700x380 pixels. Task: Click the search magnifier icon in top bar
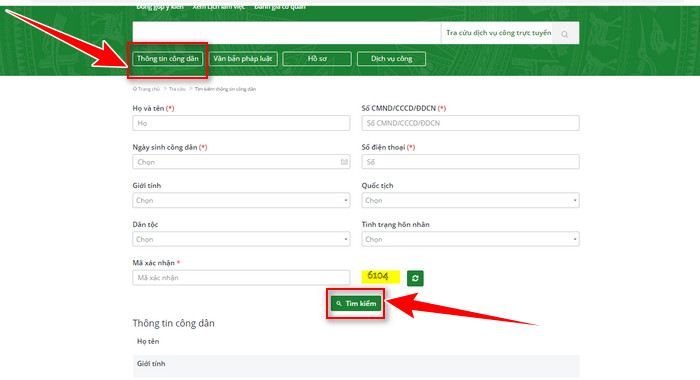click(565, 34)
